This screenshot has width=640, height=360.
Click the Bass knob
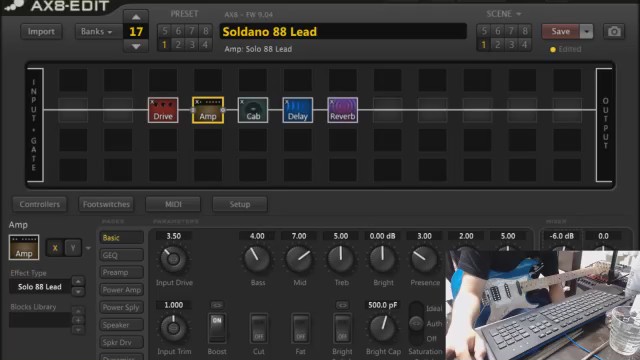pos(257,259)
